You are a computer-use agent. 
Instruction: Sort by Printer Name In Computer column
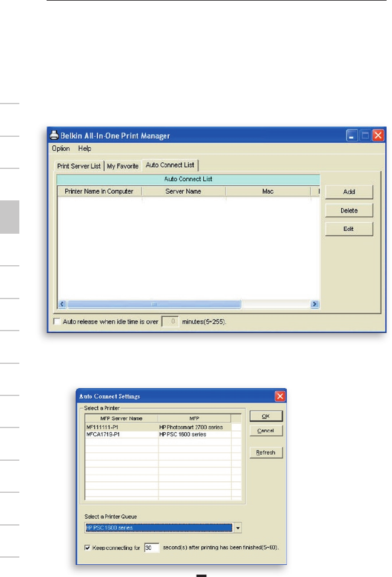tap(99, 191)
